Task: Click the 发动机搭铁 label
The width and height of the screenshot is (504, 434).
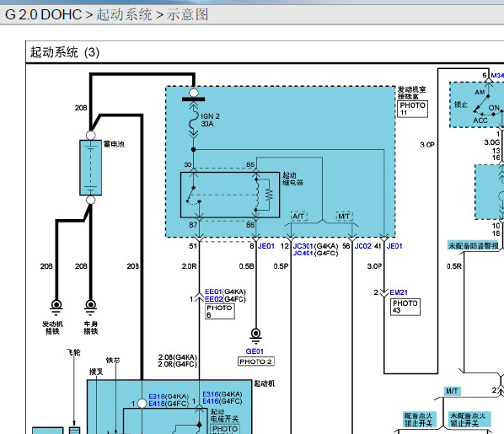Action: 52,328
